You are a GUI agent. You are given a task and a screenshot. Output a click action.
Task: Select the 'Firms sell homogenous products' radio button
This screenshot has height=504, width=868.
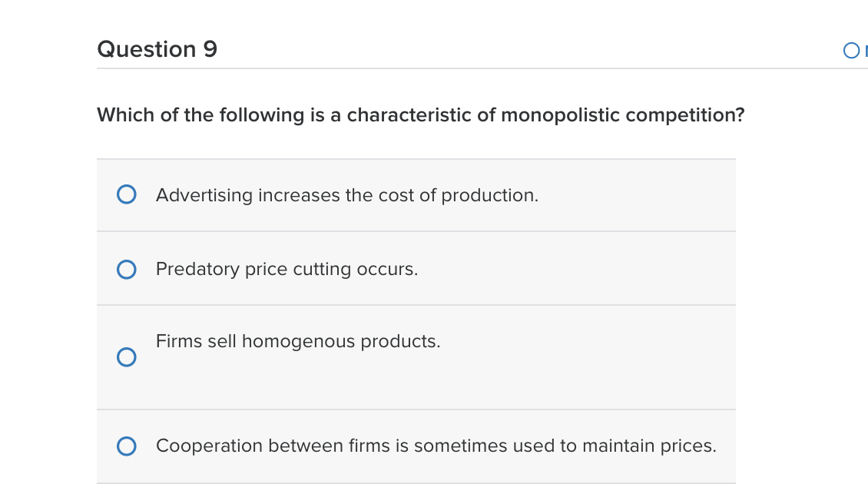pyautogui.click(x=128, y=356)
